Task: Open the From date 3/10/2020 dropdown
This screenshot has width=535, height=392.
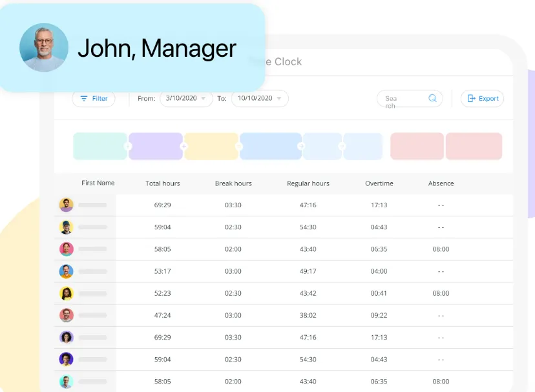Action: (186, 98)
